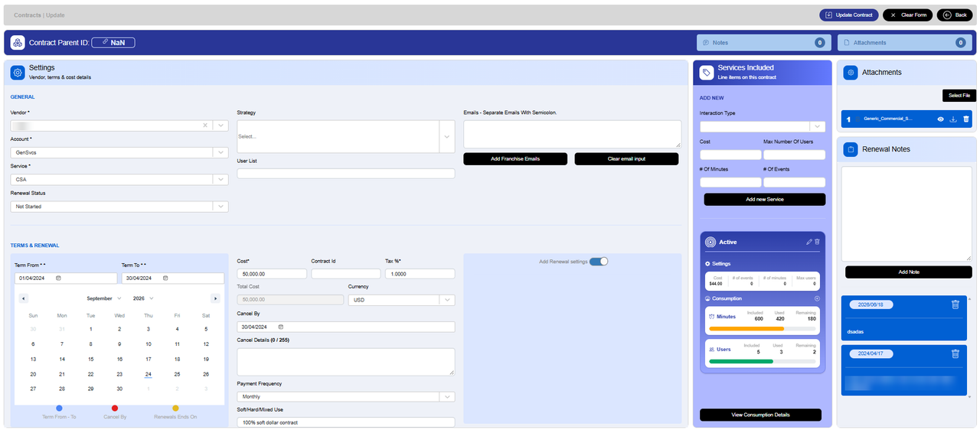The image size is (980, 430).
Task: Go to the previous month in the calendar
Action: pyautogui.click(x=24, y=298)
